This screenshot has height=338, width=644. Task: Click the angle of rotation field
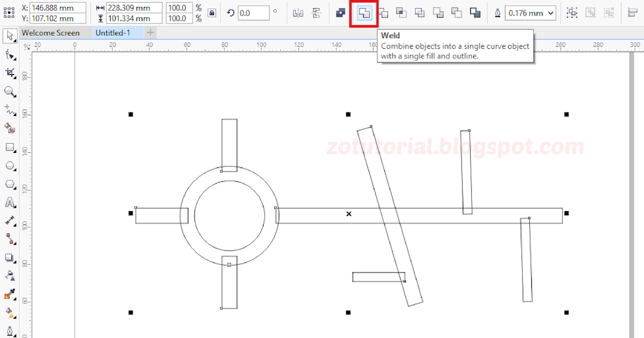[253, 13]
